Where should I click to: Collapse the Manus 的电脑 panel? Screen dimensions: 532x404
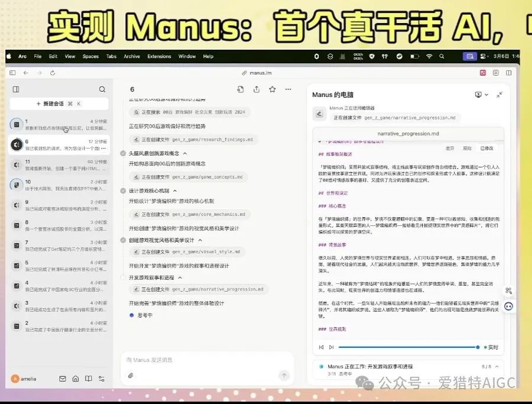coord(499,95)
